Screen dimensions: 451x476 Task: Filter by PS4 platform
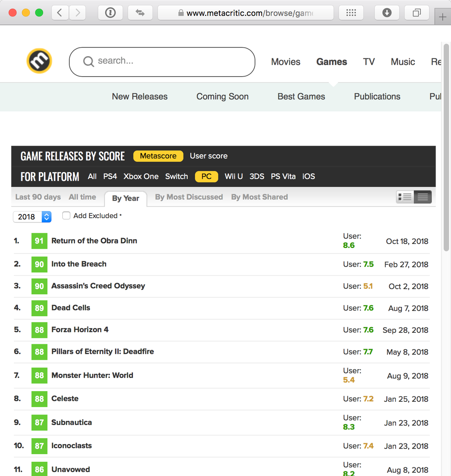[x=110, y=177]
